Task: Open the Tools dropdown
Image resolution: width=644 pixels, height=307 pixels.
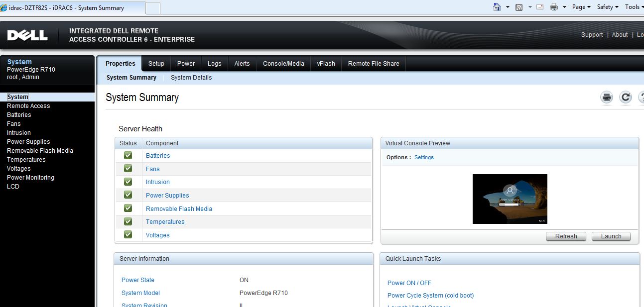Action: 633,7
